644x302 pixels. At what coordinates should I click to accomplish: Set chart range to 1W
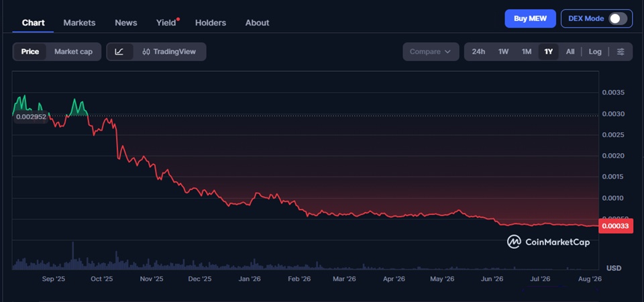504,52
